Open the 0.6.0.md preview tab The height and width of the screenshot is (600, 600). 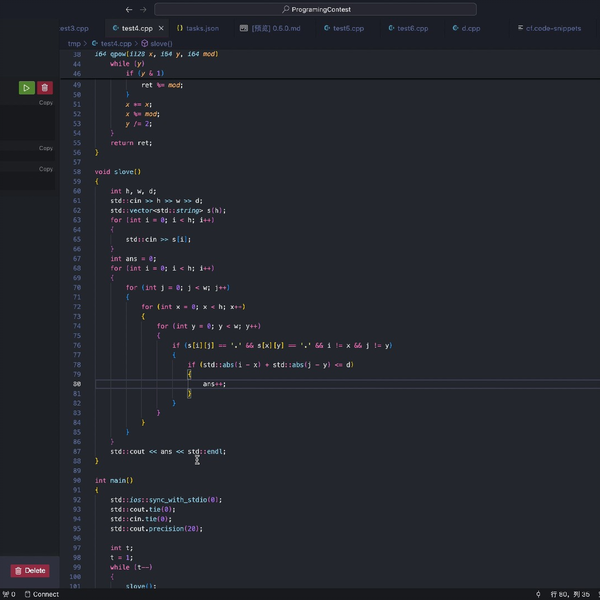[x=276, y=28]
